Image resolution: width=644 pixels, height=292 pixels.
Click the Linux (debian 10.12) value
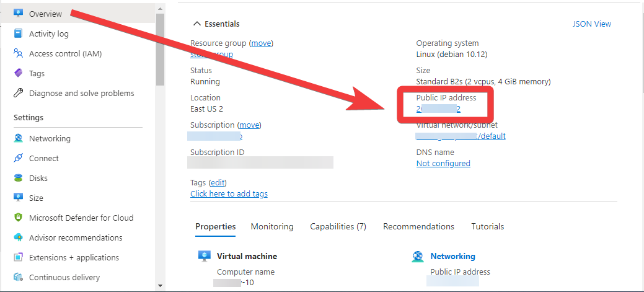point(451,54)
